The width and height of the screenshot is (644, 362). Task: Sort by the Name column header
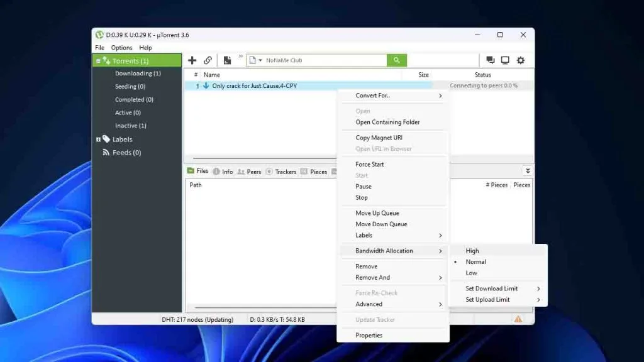211,75
